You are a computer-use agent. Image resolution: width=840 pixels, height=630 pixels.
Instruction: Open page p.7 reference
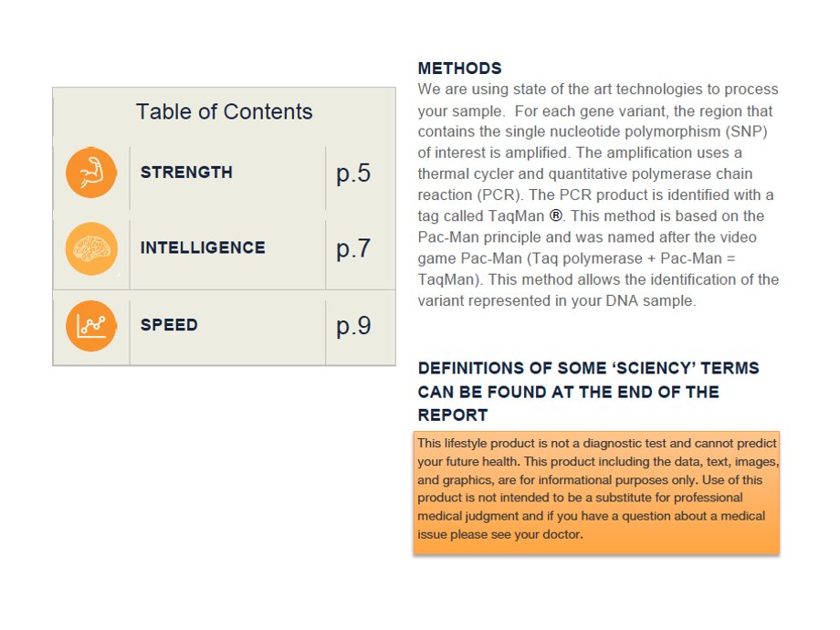pyautogui.click(x=353, y=249)
